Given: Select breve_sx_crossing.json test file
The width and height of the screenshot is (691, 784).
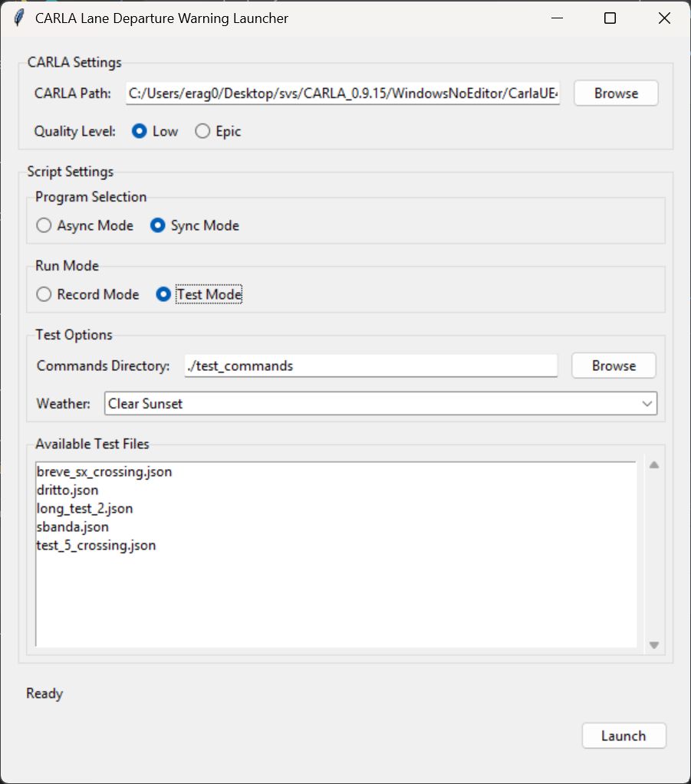Looking at the screenshot, I should coord(104,471).
